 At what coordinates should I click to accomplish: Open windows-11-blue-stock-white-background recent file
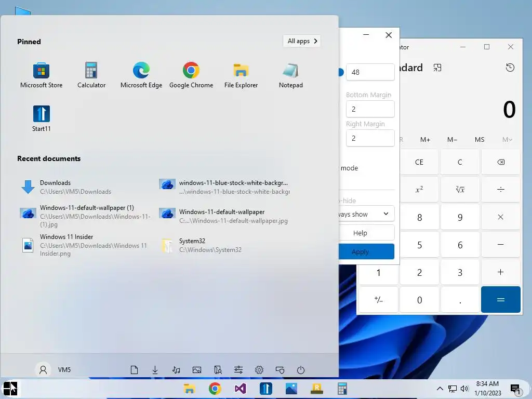(x=224, y=187)
